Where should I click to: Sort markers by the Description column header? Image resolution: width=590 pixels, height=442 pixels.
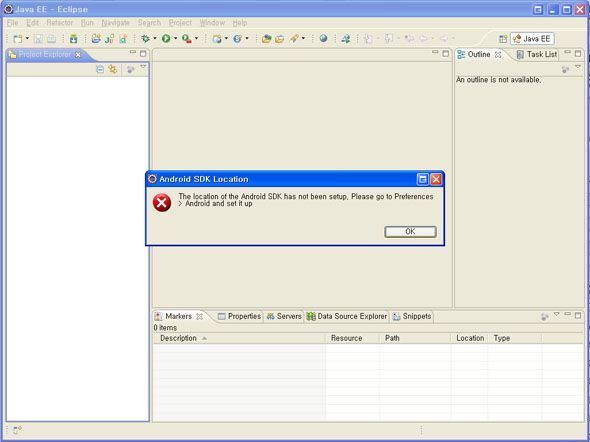(239, 338)
